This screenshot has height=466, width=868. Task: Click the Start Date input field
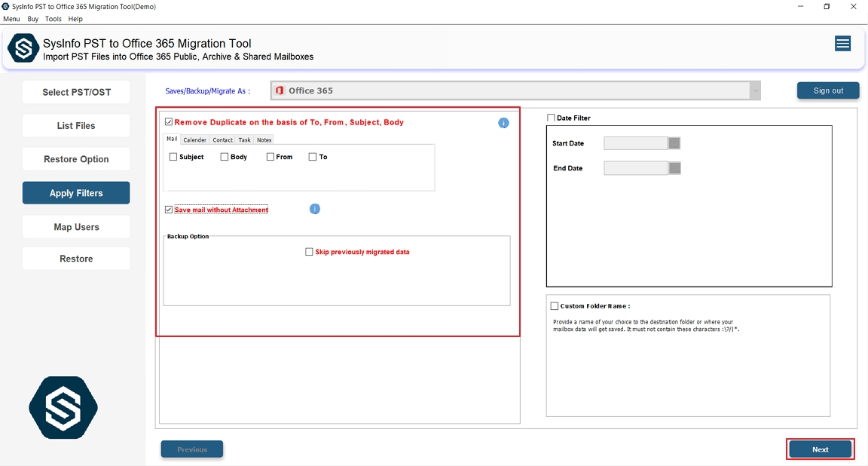point(635,143)
